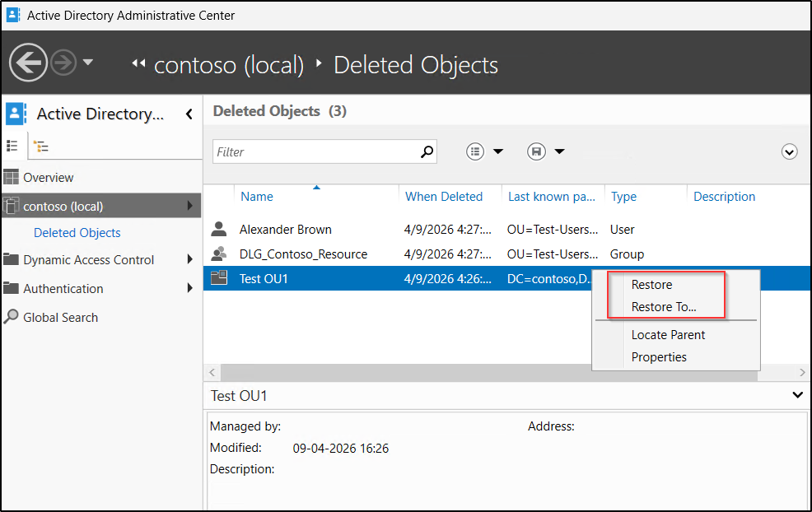Viewport: 812px width, 512px height.
Task: Click inside the Filter input box
Action: point(313,151)
